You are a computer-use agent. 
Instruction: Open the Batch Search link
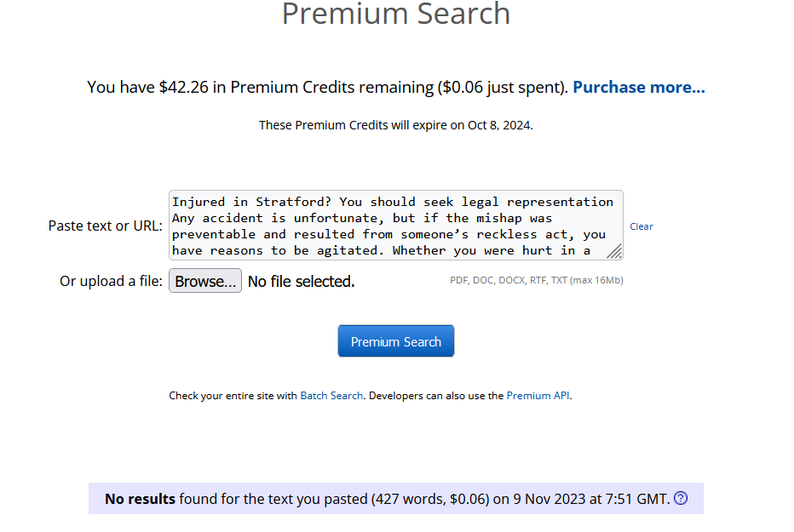coord(331,396)
